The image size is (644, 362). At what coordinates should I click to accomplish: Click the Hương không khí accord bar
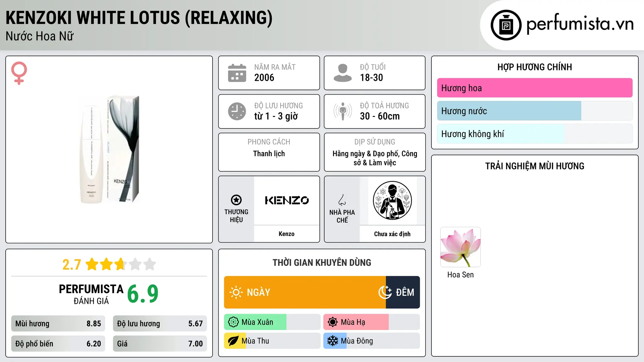[x=535, y=134]
